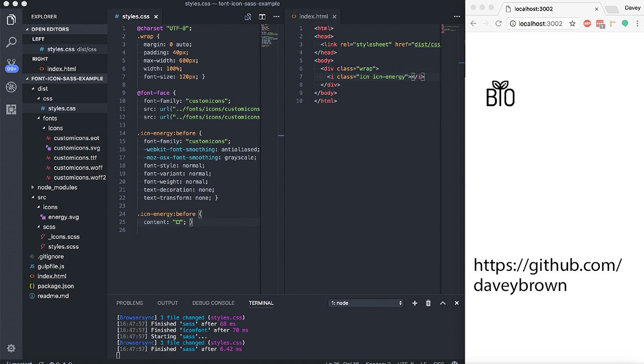This screenshot has width=644, height=364.
Task: Kill terminal with the trash icon
Action: click(x=429, y=303)
